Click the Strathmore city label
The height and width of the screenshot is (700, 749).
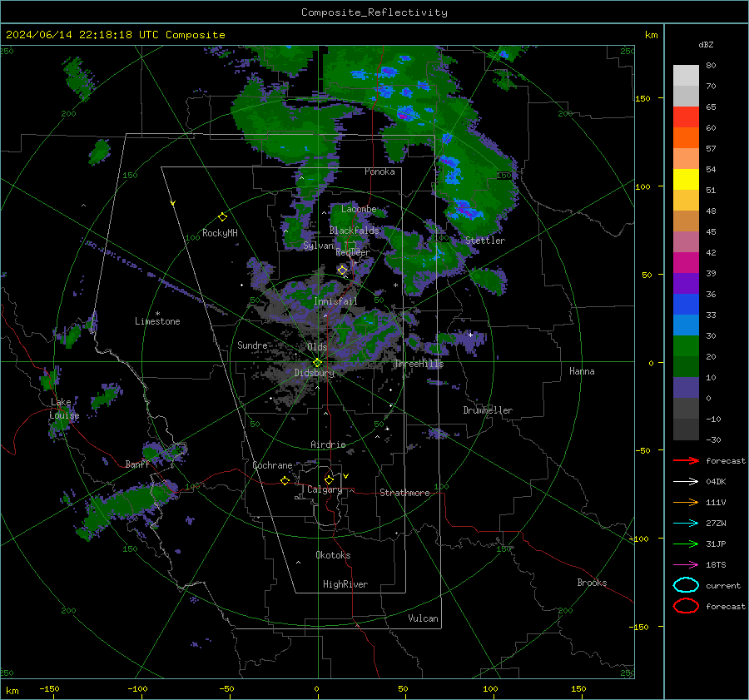tap(404, 493)
